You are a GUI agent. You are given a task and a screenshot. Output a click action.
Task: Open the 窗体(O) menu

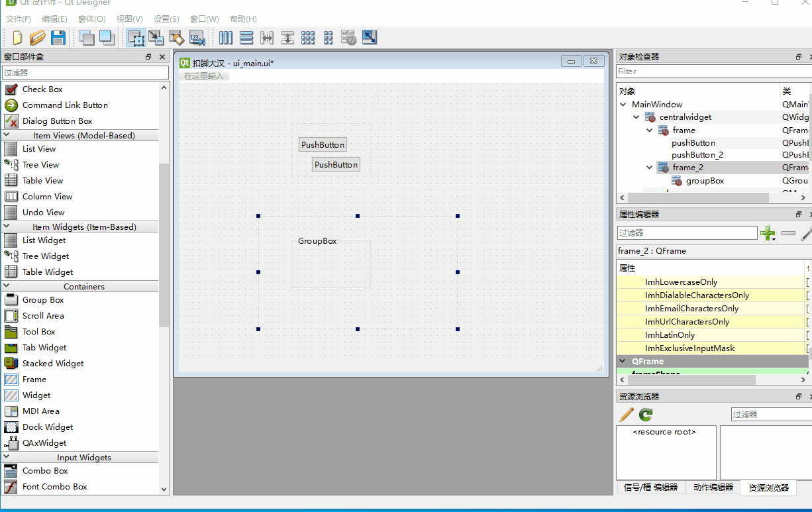92,19
